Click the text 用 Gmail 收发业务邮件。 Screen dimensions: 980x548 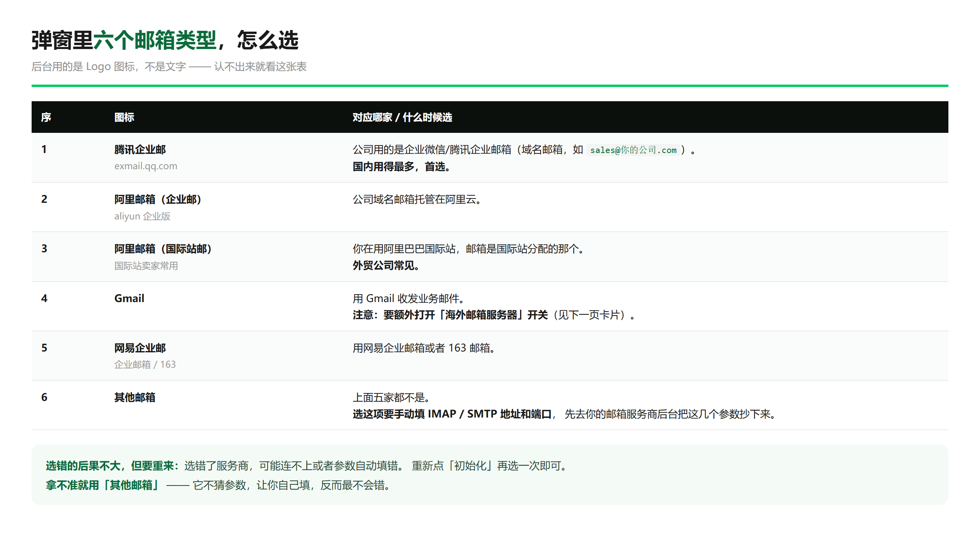click(409, 298)
